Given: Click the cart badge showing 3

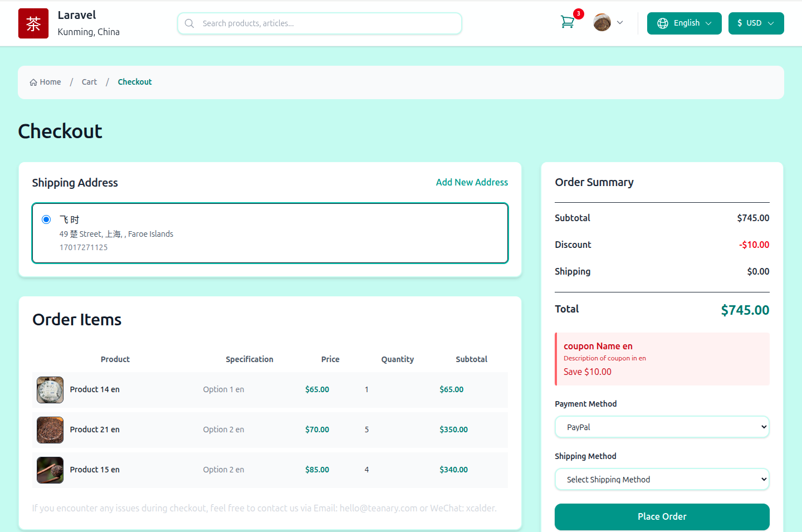Looking at the screenshot, I should (x=579, y=14).
